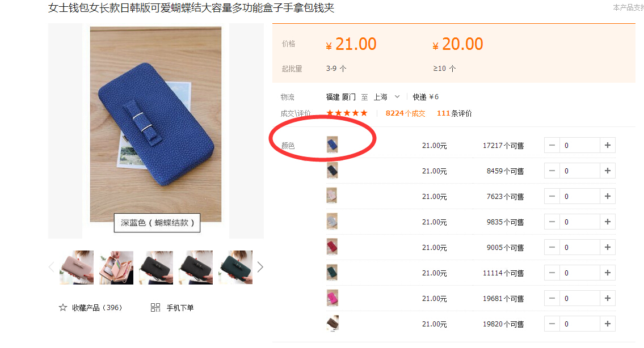The image size is (644, 348).
Task: View the pink wallet thumbnail
Action: coord(77,267)
